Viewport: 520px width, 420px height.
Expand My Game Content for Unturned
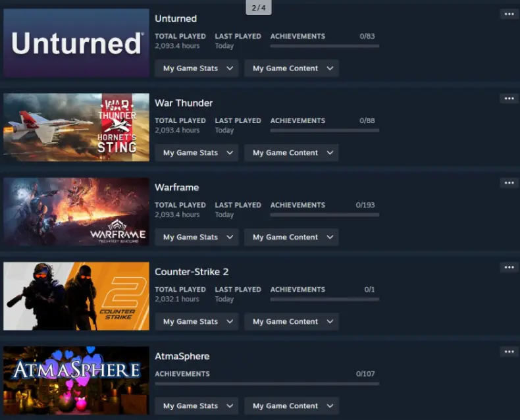pos(292,68)
